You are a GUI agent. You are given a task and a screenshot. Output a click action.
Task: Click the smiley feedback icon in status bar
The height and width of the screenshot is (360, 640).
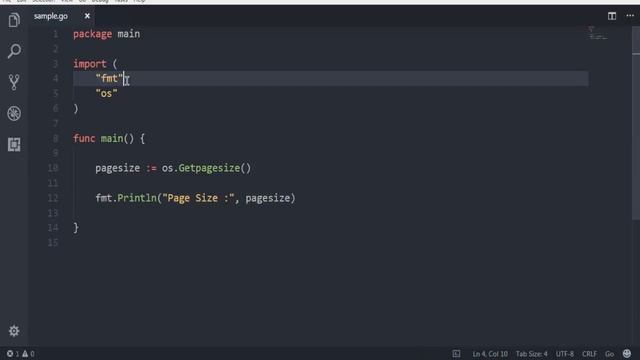[627, 353]
